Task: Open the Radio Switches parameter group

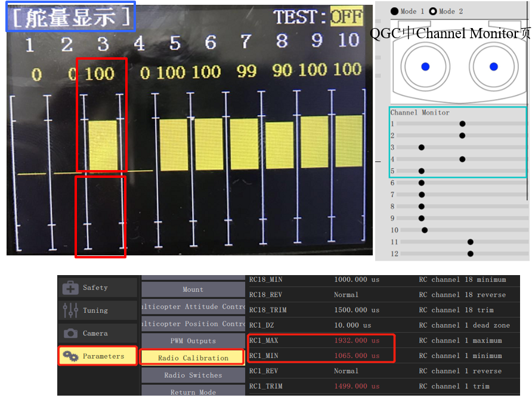Action: pos(193,375)
